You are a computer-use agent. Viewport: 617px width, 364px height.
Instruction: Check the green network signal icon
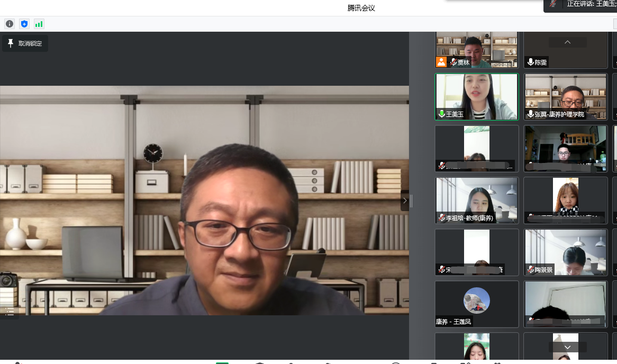pyautogui.click(x=39, y=24)
